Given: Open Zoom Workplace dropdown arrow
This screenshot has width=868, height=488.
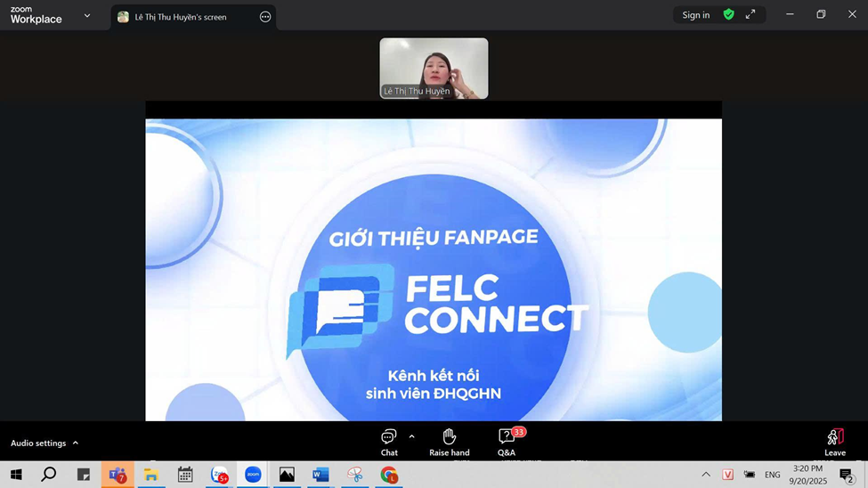Looking at the screenshot, I should click(87, 15).
